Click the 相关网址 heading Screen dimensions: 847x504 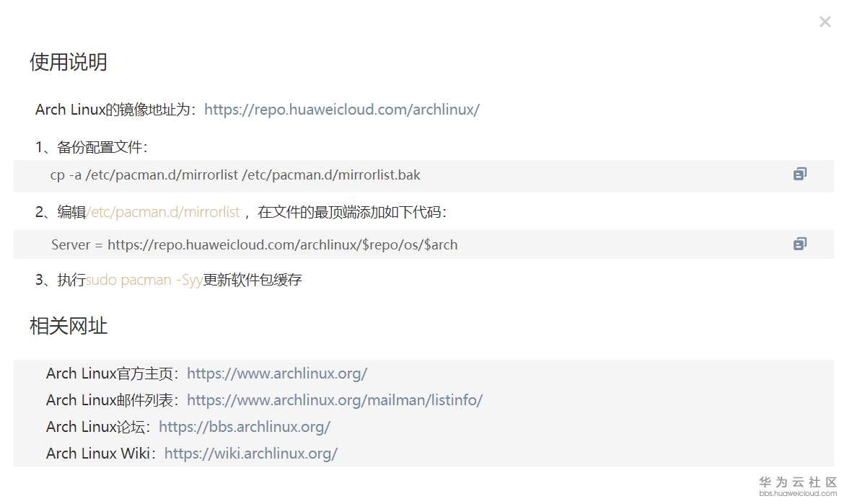point(69,326)
